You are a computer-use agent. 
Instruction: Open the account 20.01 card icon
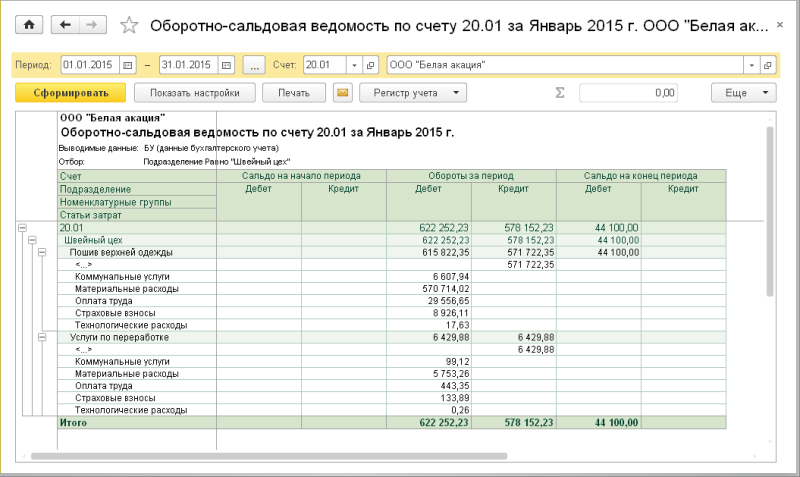[370, 65]
